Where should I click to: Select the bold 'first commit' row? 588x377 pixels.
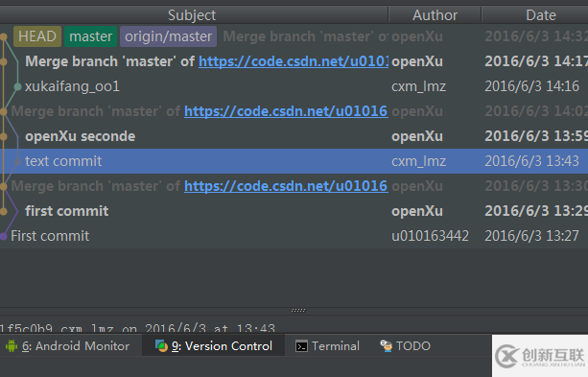(x=294, y=211)
